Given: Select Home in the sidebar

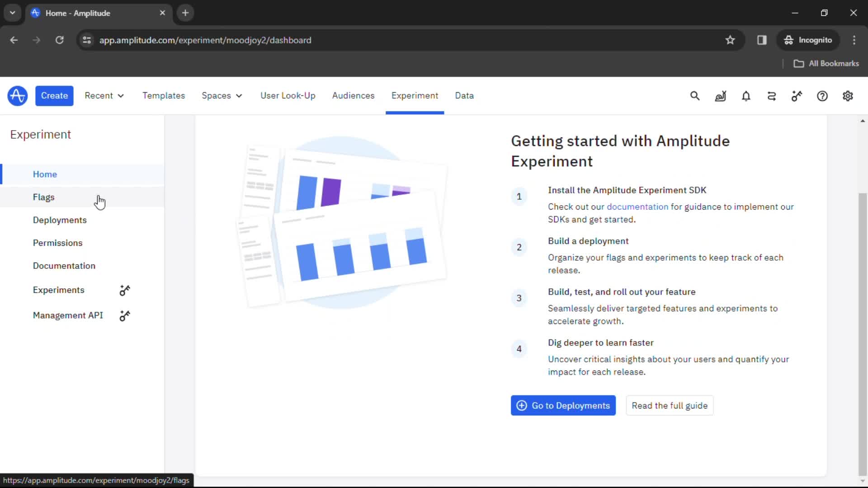Looking at the screenshot, I should click(82, 174).
